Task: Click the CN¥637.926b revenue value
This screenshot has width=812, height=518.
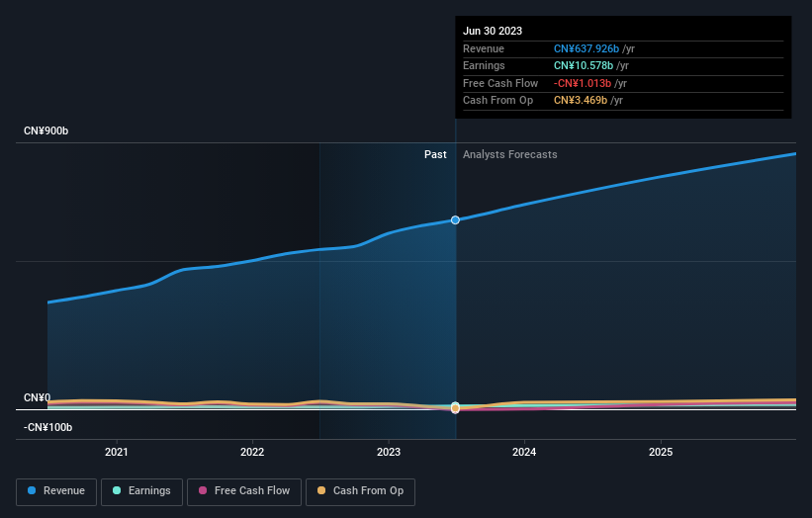Action: [x=586, y=48]
